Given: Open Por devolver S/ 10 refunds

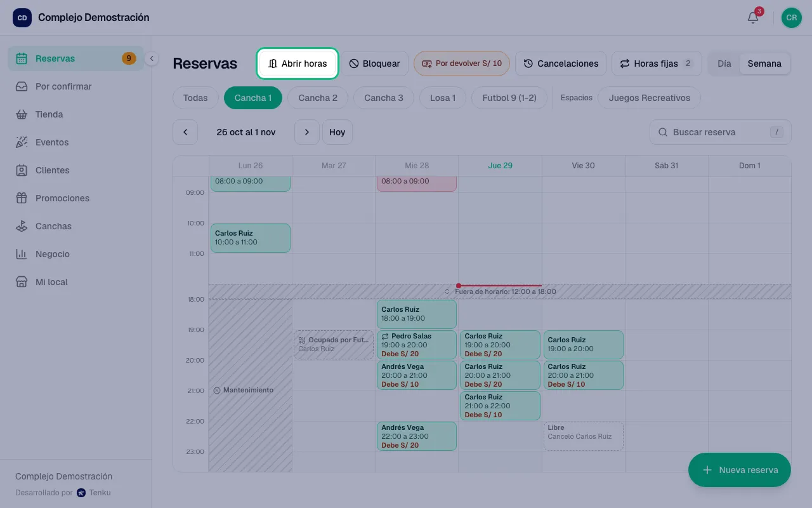Looking at the screenshot, I should coord(462,63).
